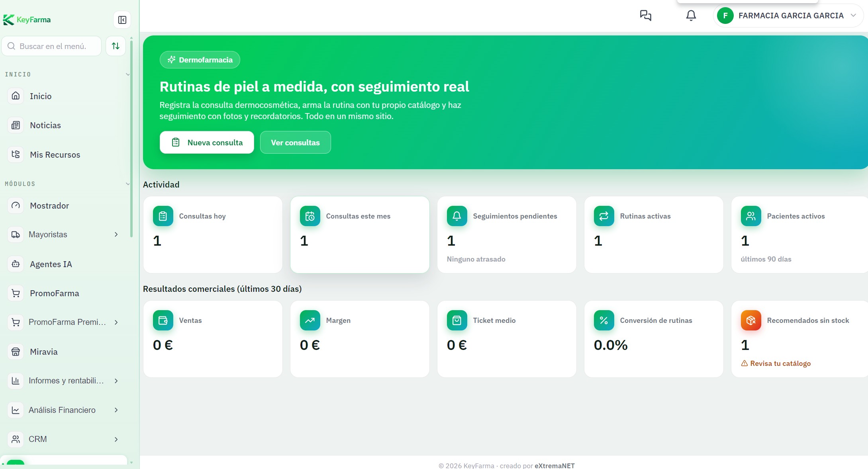Screen dimensions: 868x469
Task: Expand the Informes y rentabilidad submenu arrow
Action: pyautogui.click(x=116, y=381)
